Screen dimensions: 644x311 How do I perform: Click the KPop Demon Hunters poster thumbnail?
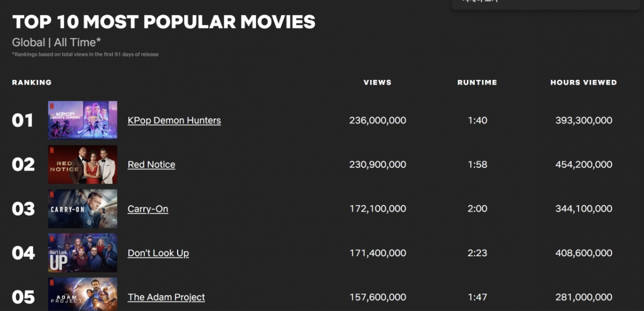point(83,120)
